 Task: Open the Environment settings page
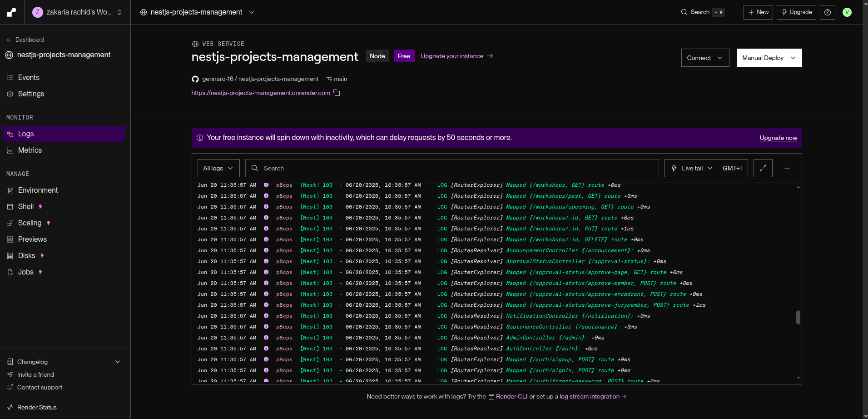38,190
